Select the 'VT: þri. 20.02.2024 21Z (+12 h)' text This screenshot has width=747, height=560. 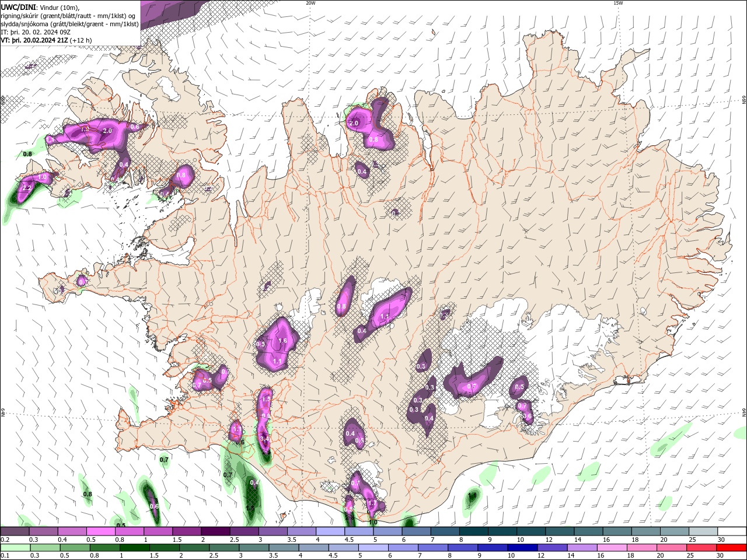coord(47,40)
